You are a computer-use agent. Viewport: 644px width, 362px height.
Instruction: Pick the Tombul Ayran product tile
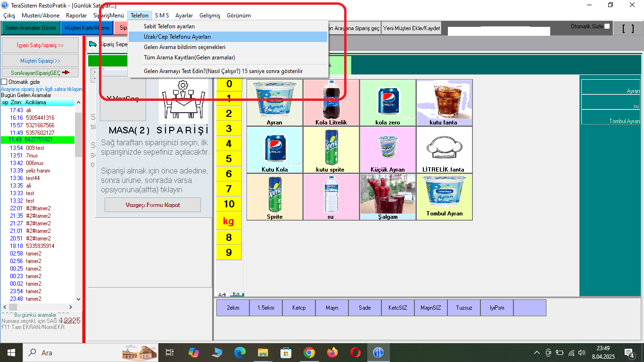click(444, 197)
